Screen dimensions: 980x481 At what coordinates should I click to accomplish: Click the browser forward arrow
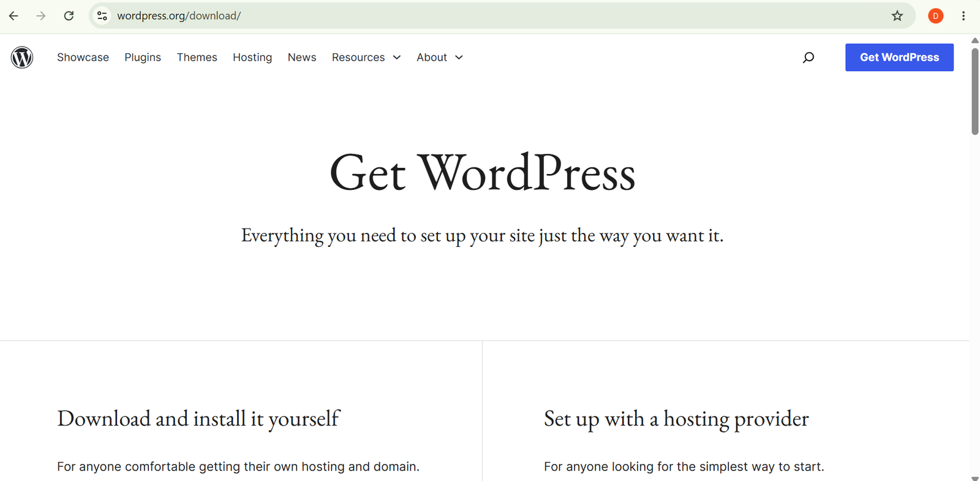pos(41,16)
